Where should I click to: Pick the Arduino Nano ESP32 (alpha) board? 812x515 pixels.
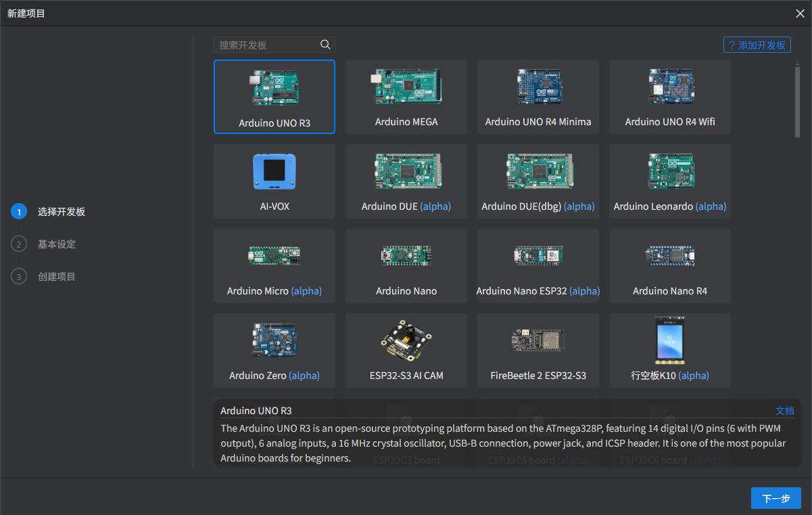coord(538,266)
